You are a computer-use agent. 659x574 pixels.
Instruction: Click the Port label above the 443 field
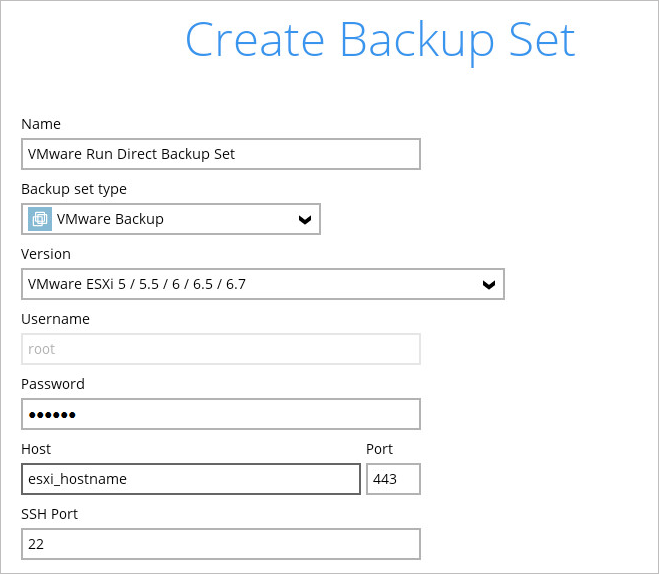click(380, 449)
